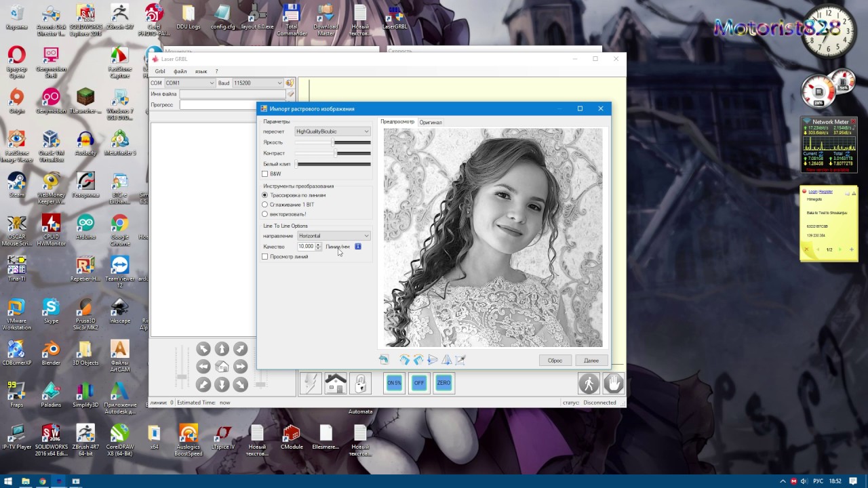The height and width of the screenshot is (488, 868).
Task: Click the Сброс button
Action: pos(555,361)
